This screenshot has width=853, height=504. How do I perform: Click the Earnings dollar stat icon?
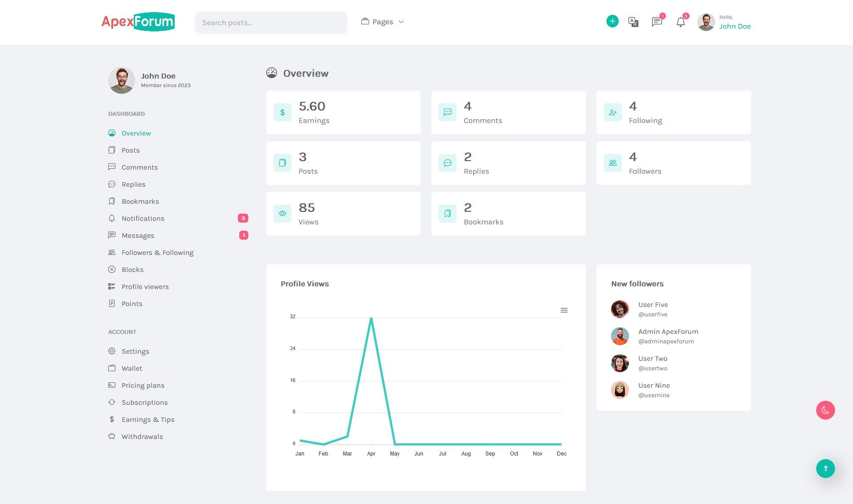click(x=282, y=112)
